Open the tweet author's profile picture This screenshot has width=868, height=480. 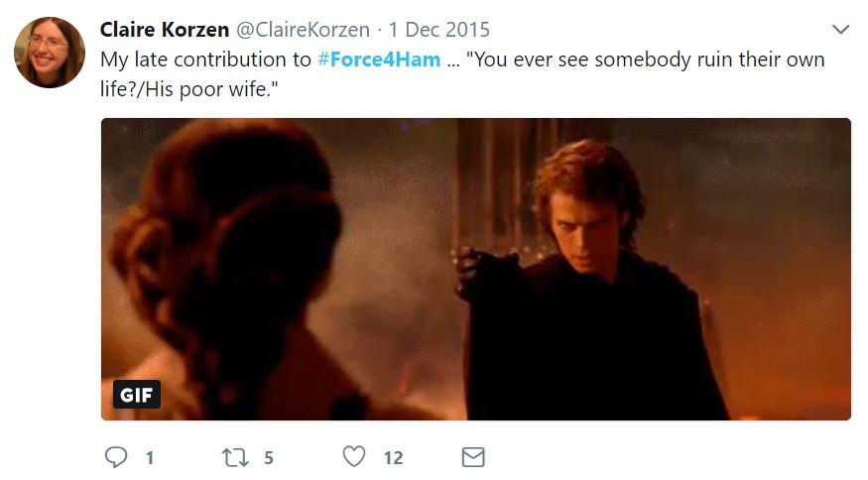point(50,53)
